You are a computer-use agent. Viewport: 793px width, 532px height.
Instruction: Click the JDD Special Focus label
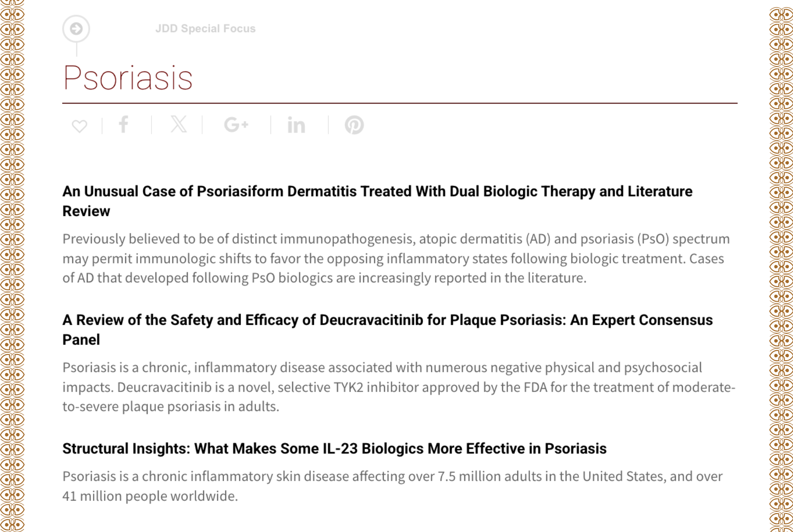tap(205, 29)
